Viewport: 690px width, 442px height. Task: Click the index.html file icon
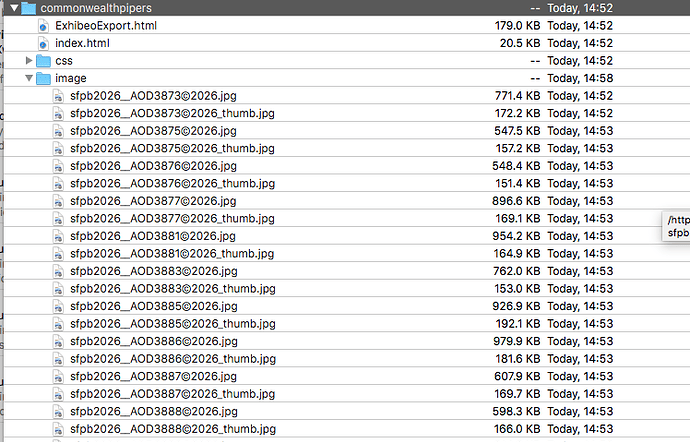[43, 44]
